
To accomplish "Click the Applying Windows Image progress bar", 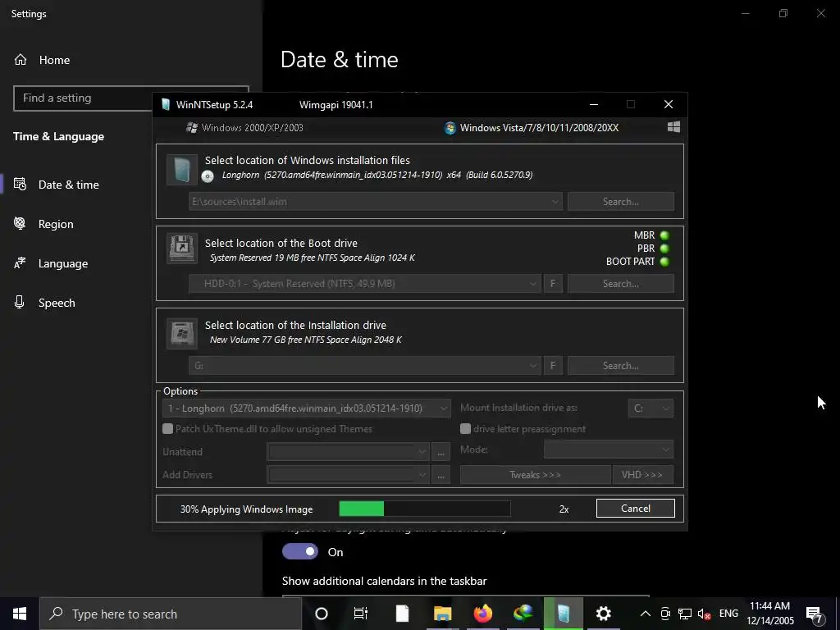I will pos(425,509).
